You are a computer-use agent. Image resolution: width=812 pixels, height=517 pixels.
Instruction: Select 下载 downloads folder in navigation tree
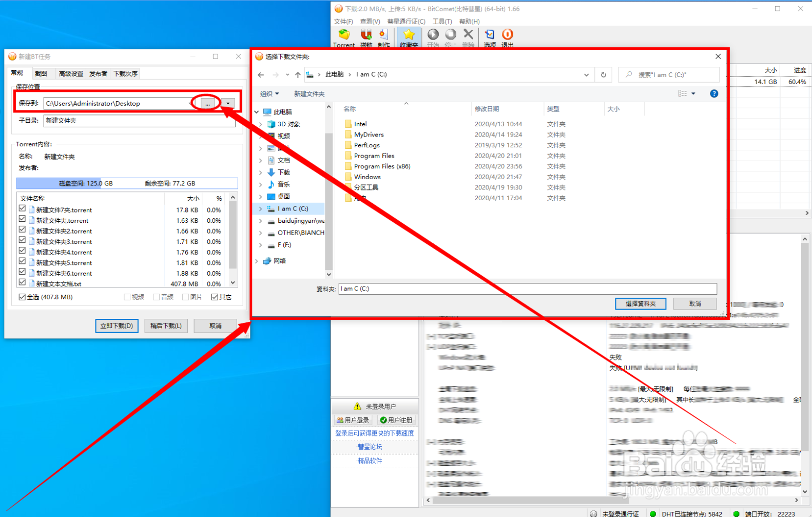(x=283, y=173)
